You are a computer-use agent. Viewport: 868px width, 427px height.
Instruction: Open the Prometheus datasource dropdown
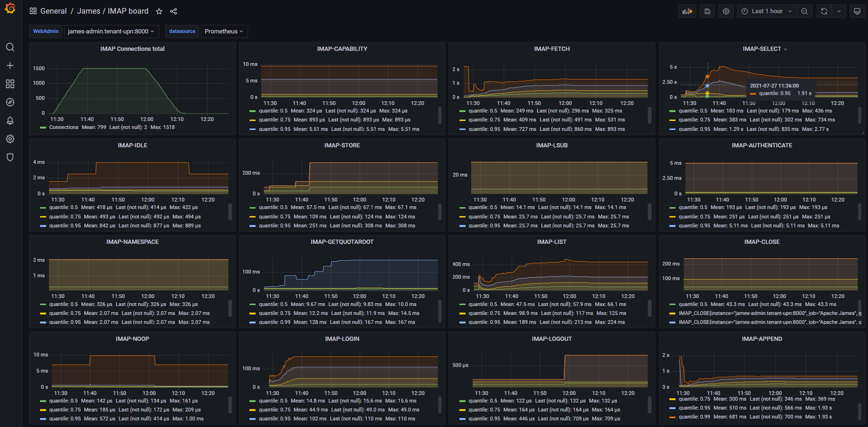224,31
